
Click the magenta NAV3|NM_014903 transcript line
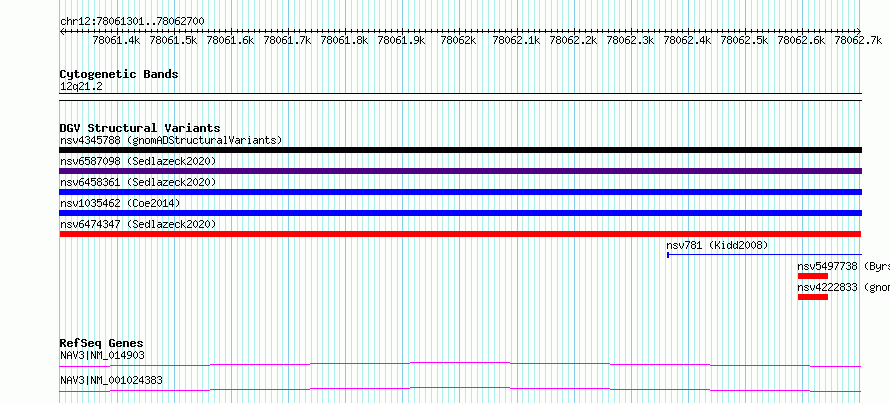tap(460, 364)
